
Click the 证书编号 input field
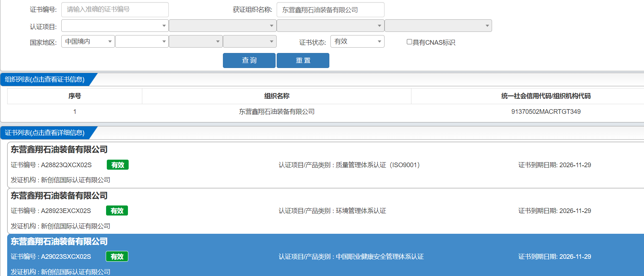tap(115, 10)
